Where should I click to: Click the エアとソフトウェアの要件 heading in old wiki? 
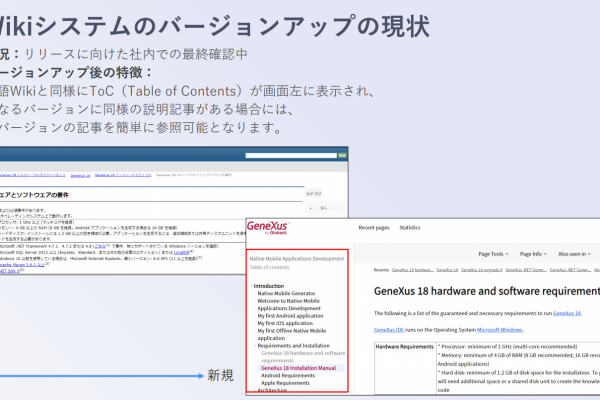[34, 195]
